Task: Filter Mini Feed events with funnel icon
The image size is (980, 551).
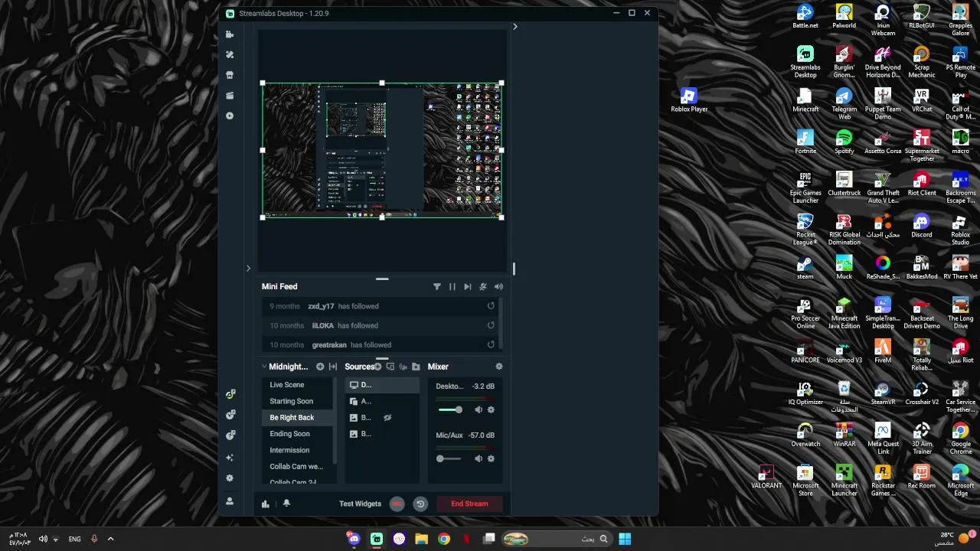Action: tap(437, 286)
